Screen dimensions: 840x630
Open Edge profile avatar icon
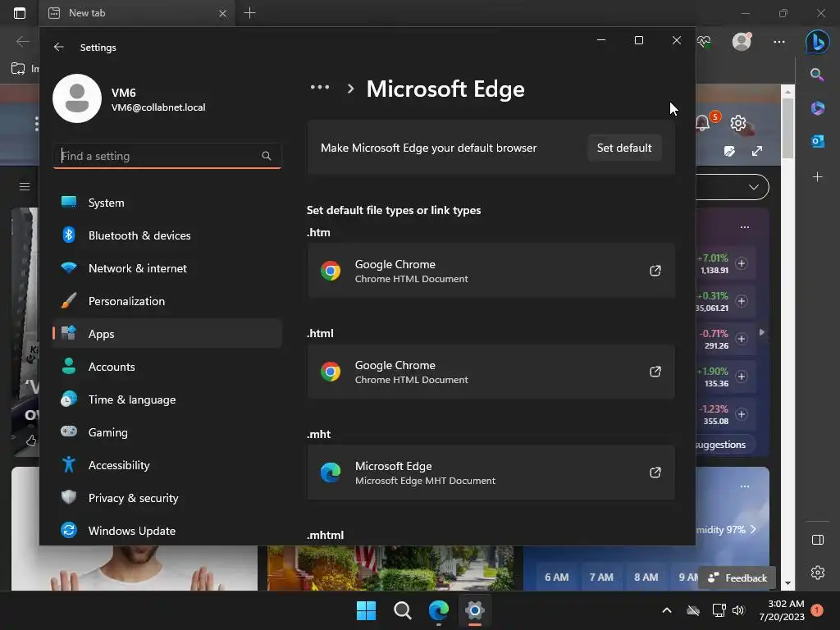742,41
